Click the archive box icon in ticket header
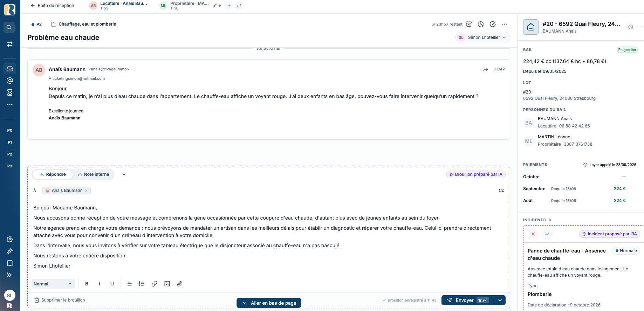The width and height of the screenshot is (644, 311). (469, 24)
